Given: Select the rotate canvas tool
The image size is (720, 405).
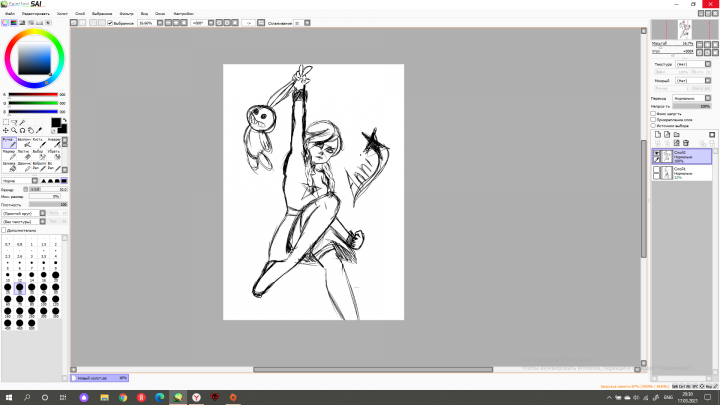Looking at the screenshot, I should (22, 131).
